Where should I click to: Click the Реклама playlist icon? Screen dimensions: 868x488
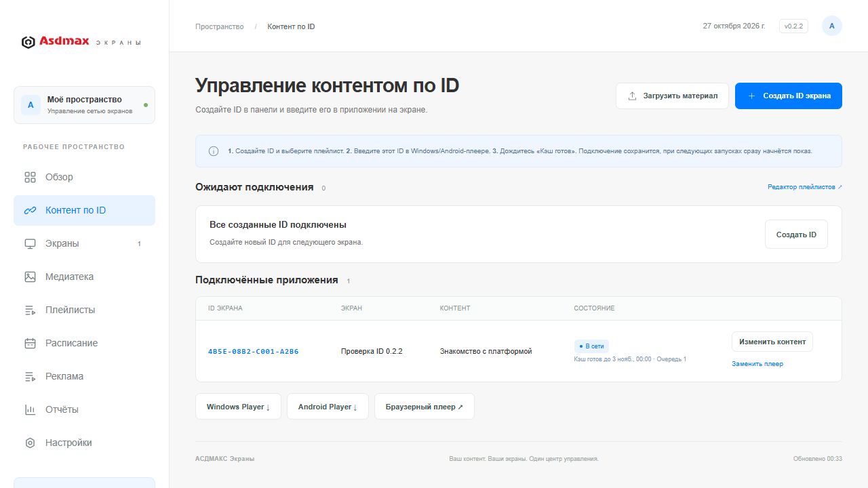[30, 376]
